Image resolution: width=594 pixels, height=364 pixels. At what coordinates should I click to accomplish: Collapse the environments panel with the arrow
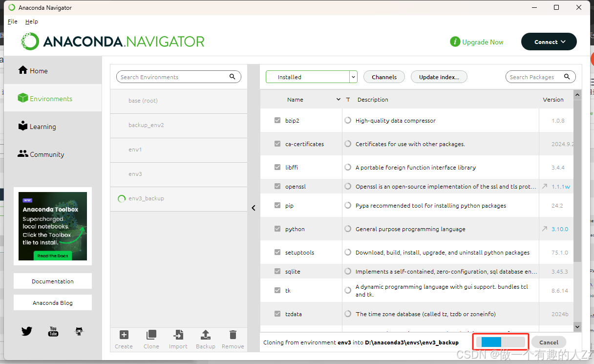254,208
